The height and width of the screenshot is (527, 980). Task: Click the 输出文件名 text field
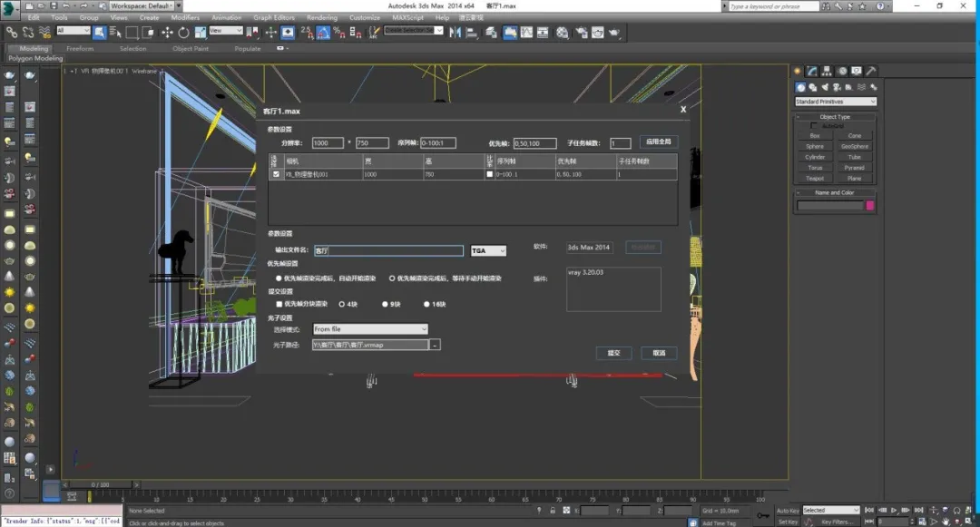click(387, 250)
